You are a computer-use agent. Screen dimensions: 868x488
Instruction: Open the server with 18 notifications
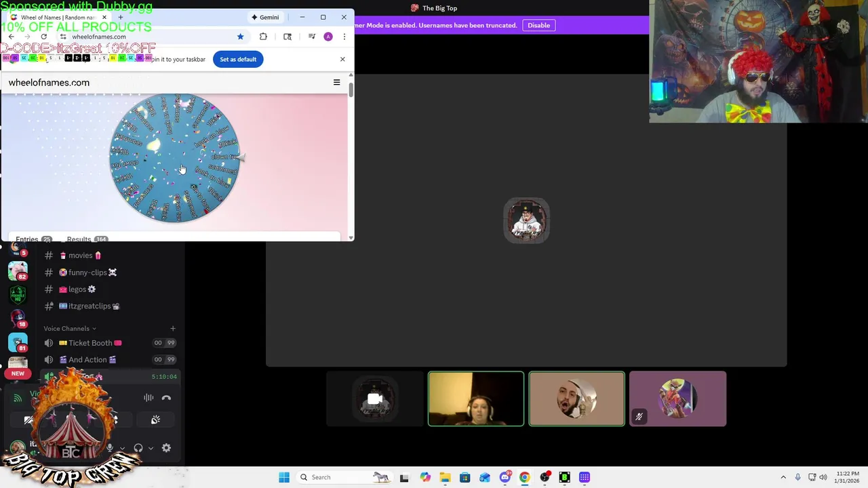pyautogui.click(x=18, y=319)
